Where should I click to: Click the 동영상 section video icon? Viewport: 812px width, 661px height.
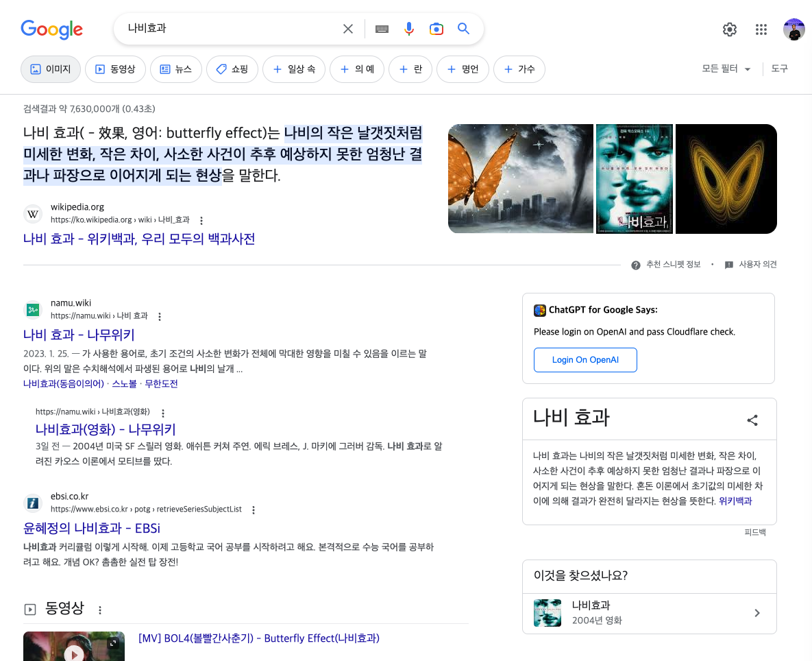coord(31,609)
